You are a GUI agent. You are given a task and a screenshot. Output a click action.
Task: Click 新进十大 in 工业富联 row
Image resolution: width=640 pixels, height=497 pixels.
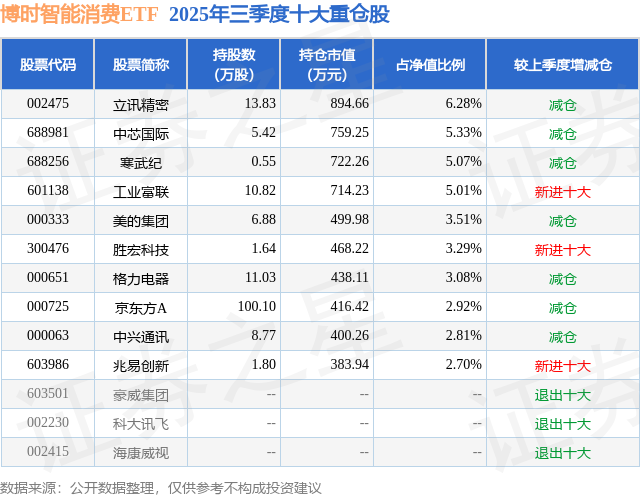point(563,192)
